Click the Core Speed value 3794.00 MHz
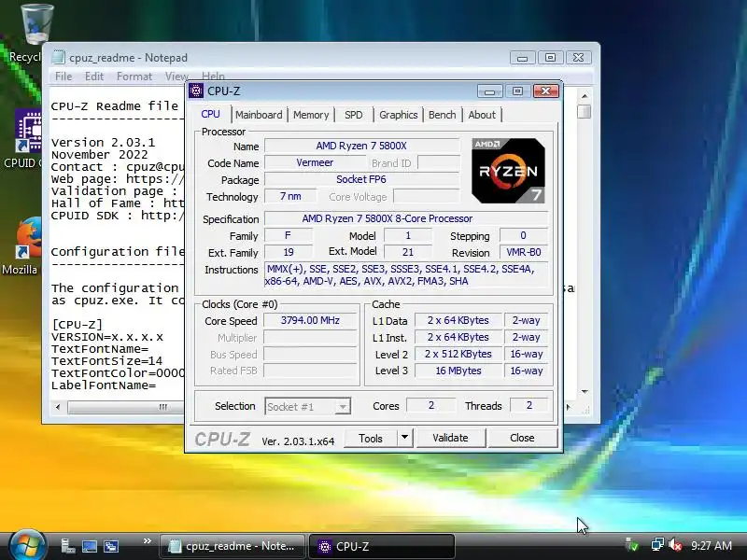 310,320
